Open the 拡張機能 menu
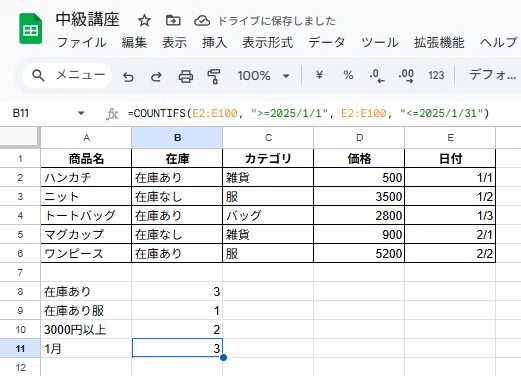Screen dimensions: 521x376 (x=439, y=43)
